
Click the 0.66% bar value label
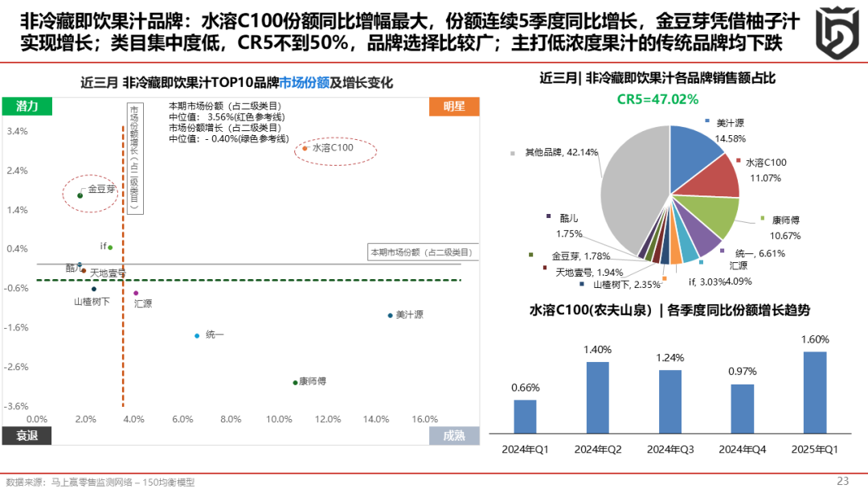pyautogui.click(x=526, y=388)
